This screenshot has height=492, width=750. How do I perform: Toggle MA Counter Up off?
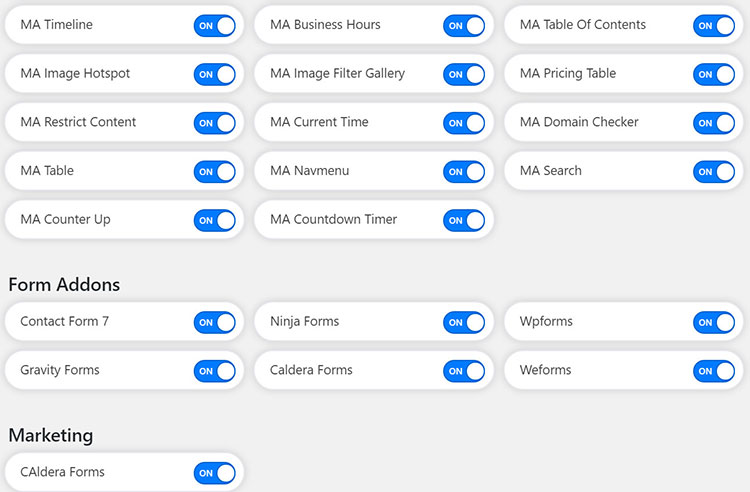point(215,220)
